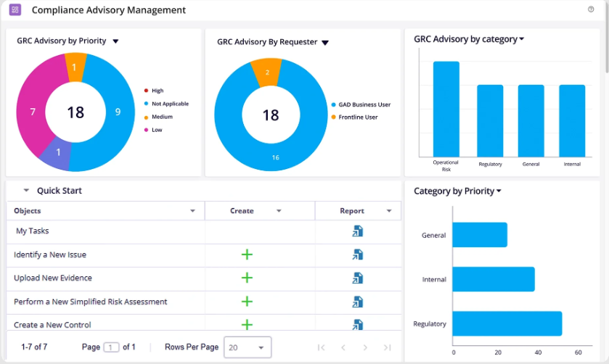The height and width of the screenshot is (364, 609).
Task: Open the help icon at top right
Action: 591,9
